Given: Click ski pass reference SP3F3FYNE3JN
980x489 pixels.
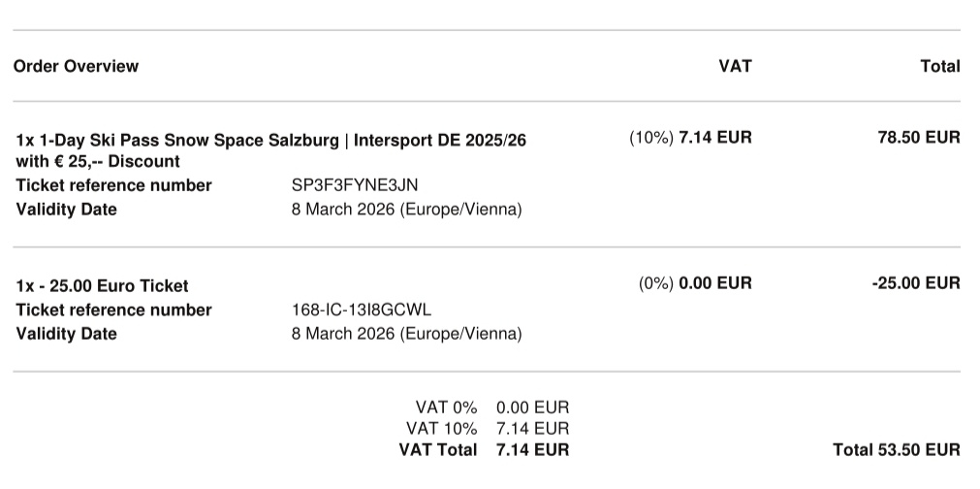Looking at the screenshot, I should (x=355, y=185).
